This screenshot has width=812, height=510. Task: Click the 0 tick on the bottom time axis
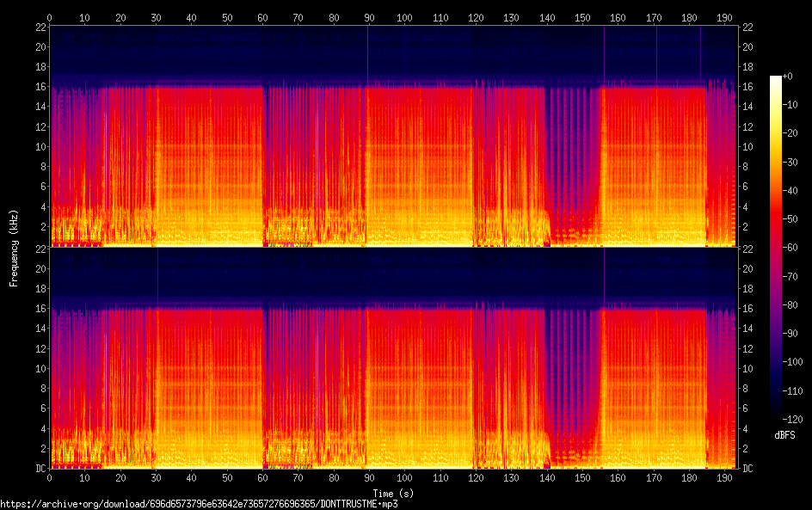[x=49, y=477]
